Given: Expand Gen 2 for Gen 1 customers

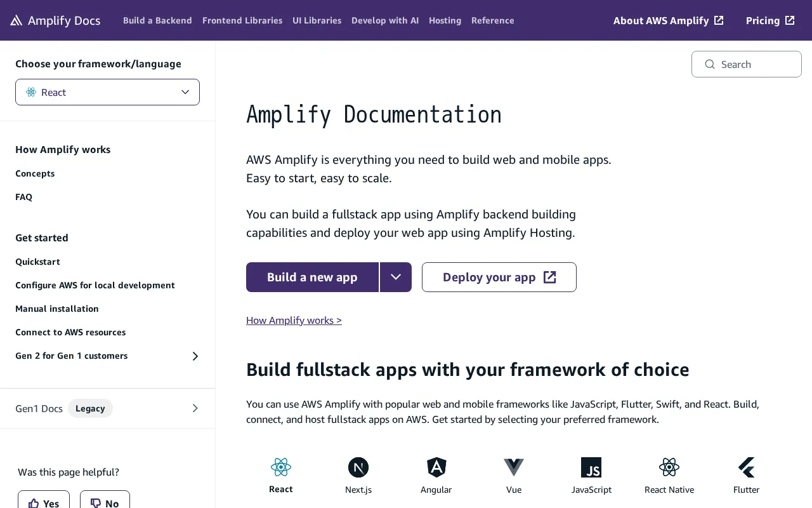Looking at the screenshot, I should pos(195,356).
